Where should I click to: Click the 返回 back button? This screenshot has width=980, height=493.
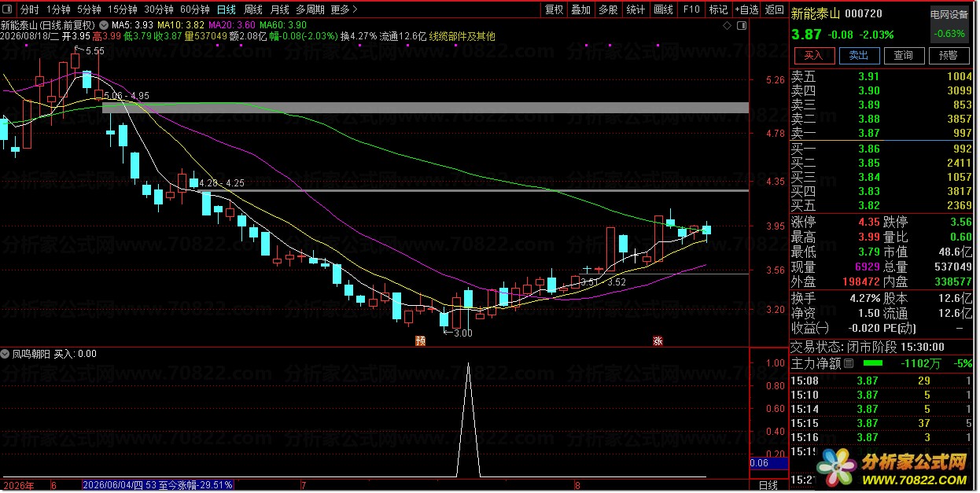click(x=775, y=9)
